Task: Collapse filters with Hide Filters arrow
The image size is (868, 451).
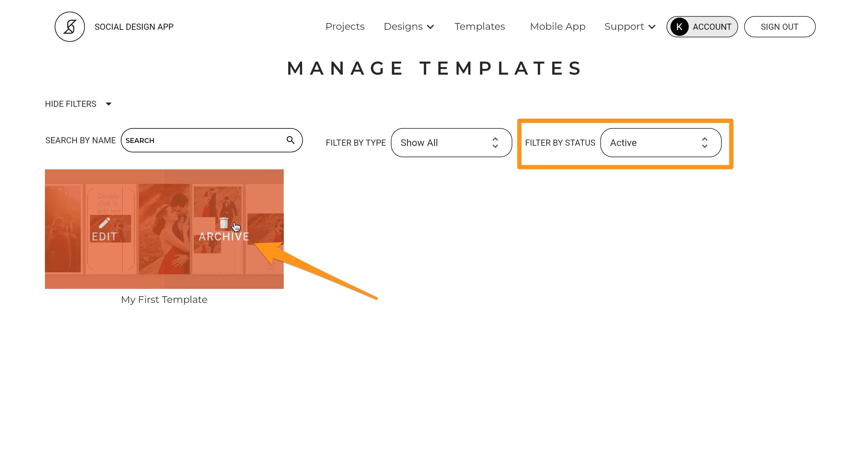Action: [109, 104]
